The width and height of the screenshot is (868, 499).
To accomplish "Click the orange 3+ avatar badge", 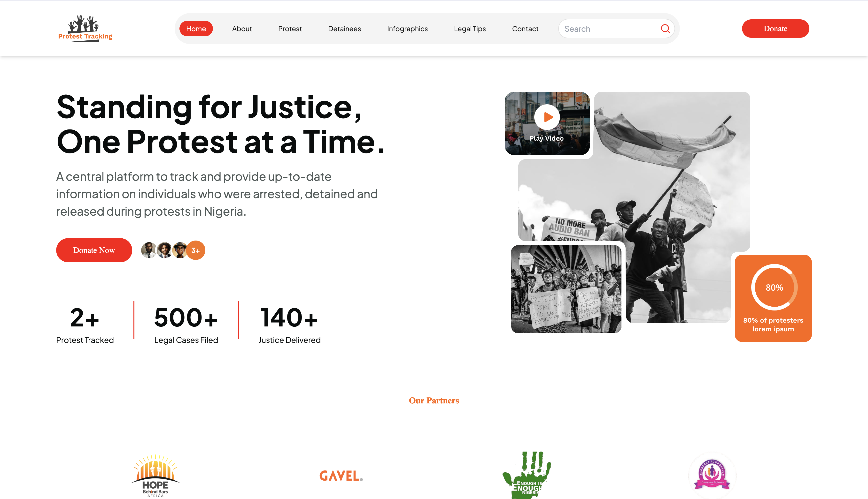I will (195, 250).
